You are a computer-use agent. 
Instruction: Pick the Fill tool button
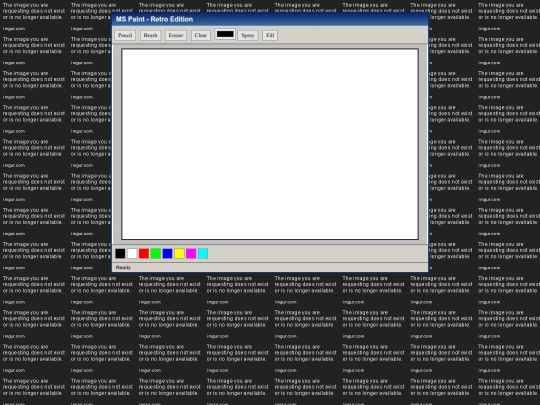270,35
